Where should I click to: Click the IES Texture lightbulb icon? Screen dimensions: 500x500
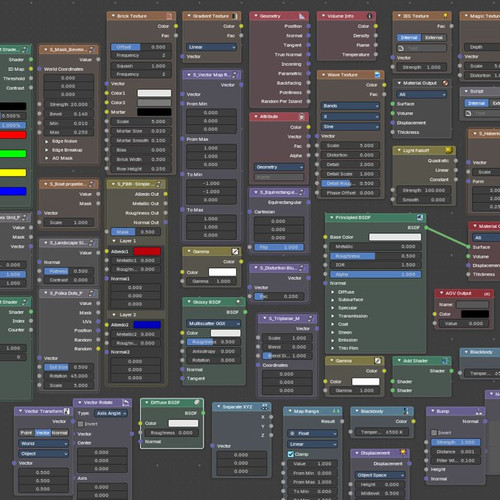(445, 16)
